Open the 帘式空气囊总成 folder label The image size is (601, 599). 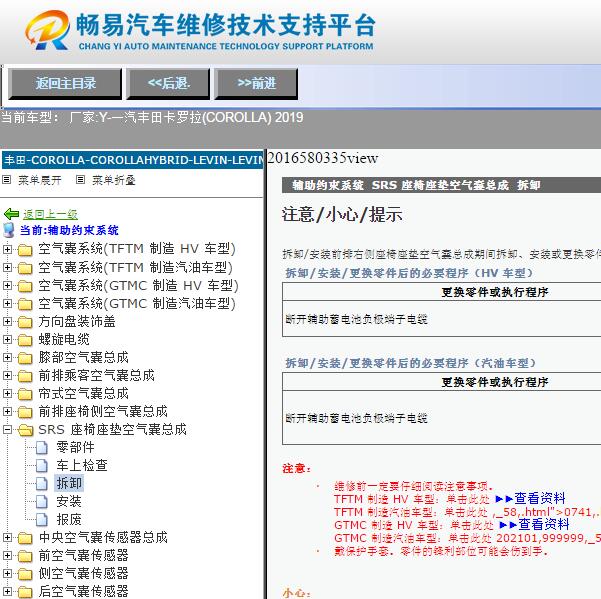(x=83, y=393)
